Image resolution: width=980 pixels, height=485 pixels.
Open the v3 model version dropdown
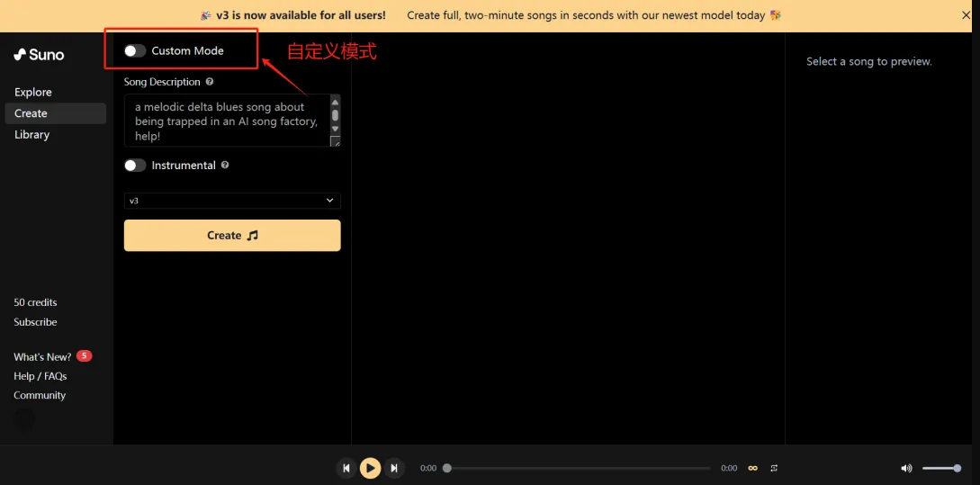232,201
